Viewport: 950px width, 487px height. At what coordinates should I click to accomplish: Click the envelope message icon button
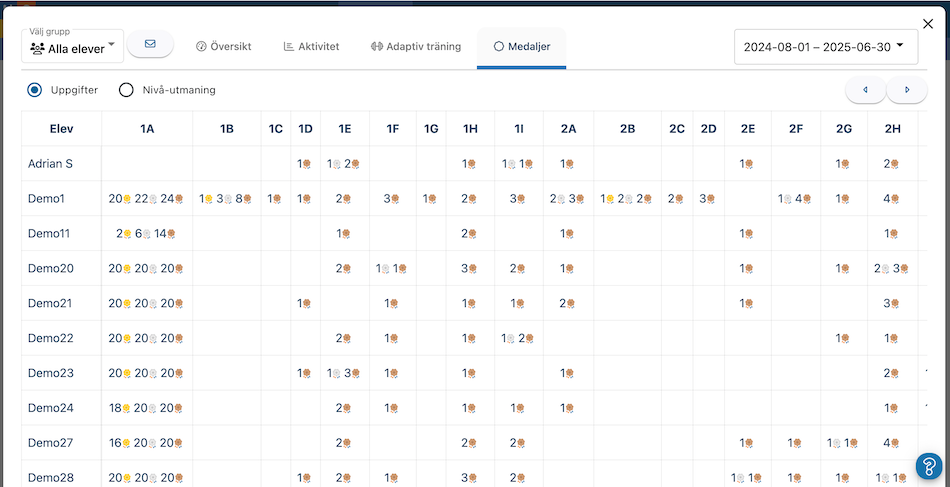coord(150,44)
